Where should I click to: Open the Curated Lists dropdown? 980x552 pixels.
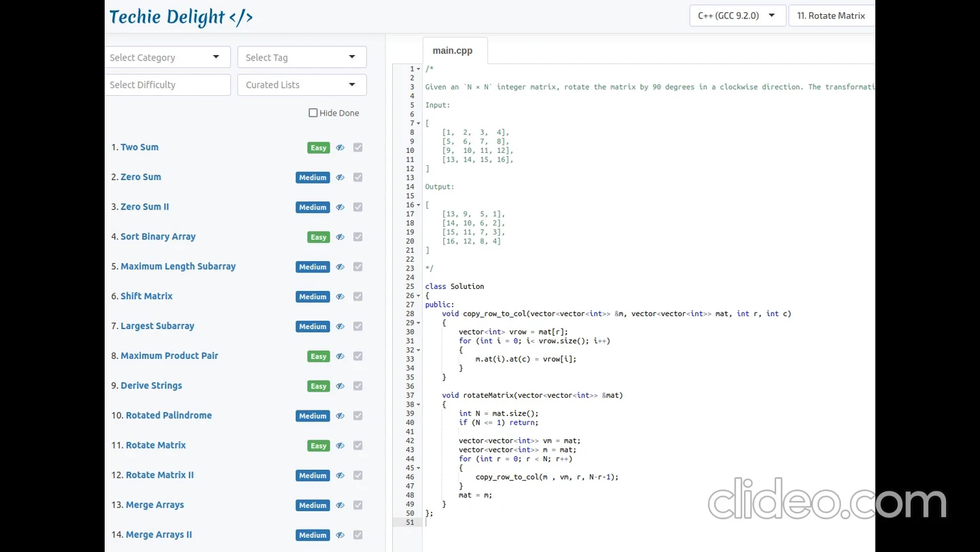pos(302,85)
